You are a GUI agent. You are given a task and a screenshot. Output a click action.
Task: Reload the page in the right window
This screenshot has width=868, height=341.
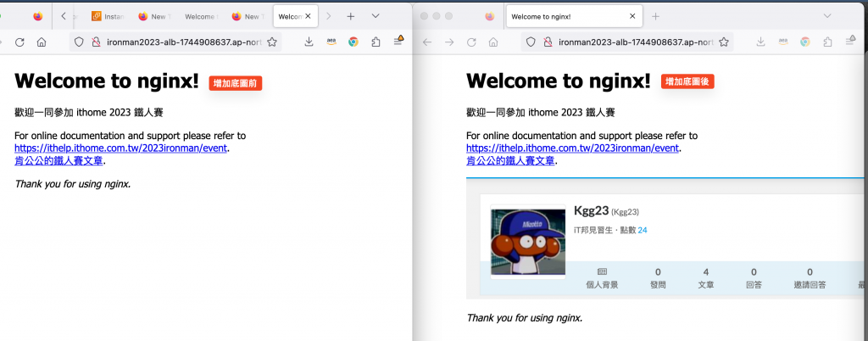coord(471,42)
